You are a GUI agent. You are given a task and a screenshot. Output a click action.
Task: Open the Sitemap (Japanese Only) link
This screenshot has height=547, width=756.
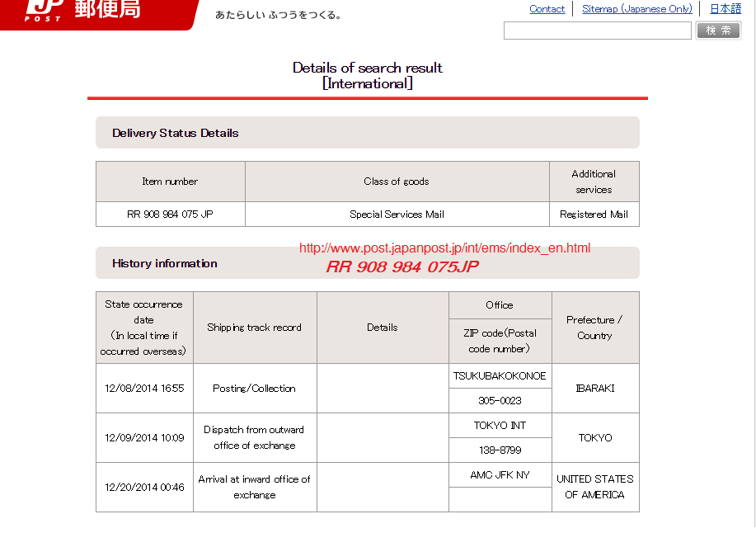636,9
